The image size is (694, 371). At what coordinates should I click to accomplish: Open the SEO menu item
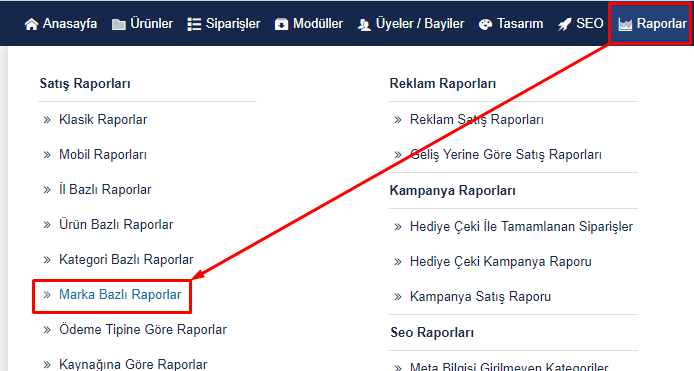pyautogui.click(x=581, y=24)
